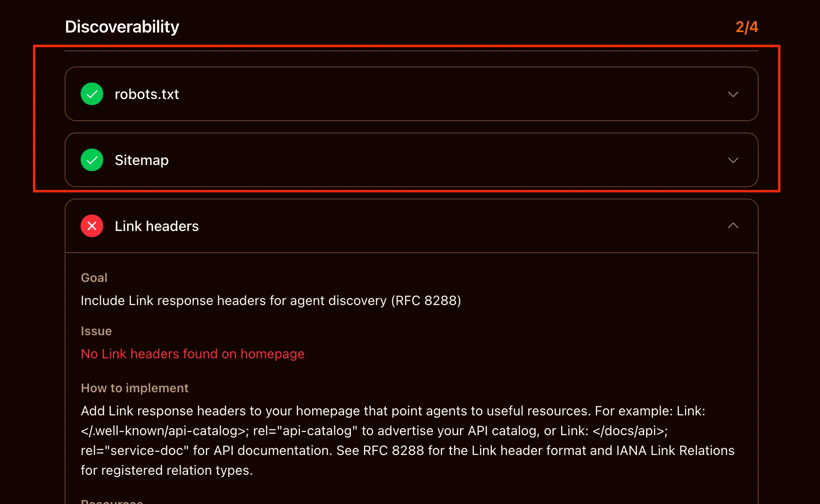The width and height of the screenshot is (820, 504).
Task: Select the "How to implement" subheading
Action: tap(134, 388)
